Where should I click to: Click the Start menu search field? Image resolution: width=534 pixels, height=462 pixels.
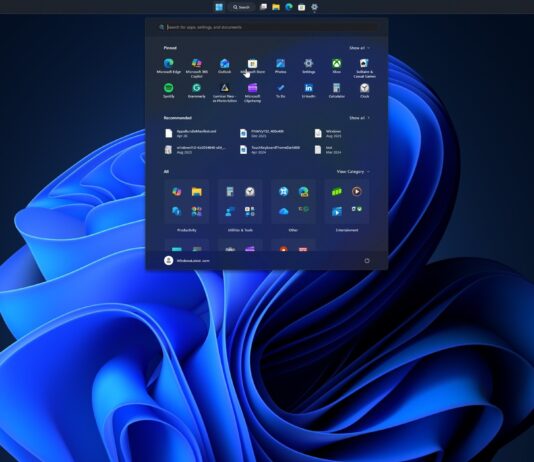268,27
